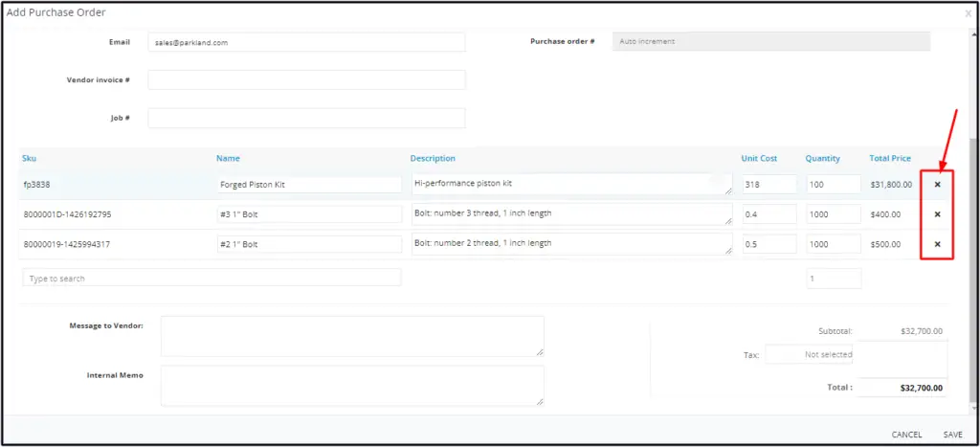980x447 pixels.
Task: Click quantity field of #3 1" Bolt row
Action: point(834,214)
